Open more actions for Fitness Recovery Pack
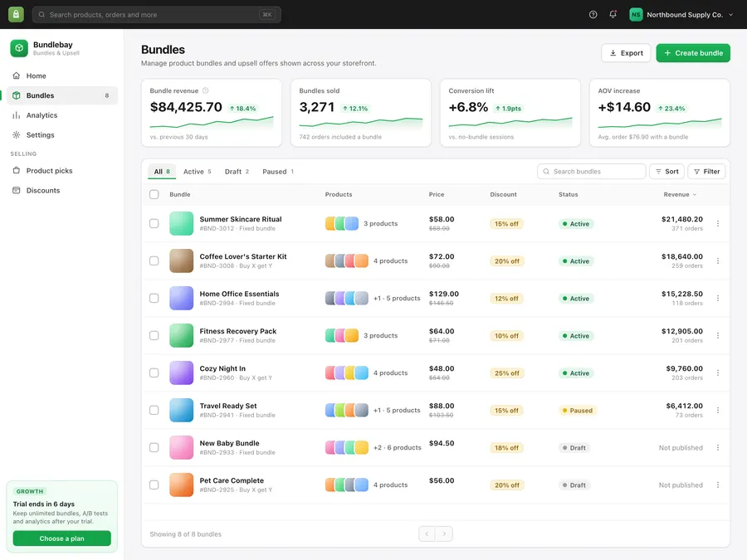This screenshot has height=560, width=747. coord(718,336)
